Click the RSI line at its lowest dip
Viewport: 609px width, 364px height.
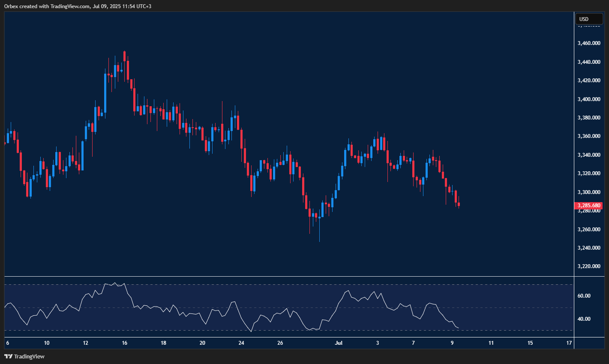pyautogui.click(x=250, y=331)
